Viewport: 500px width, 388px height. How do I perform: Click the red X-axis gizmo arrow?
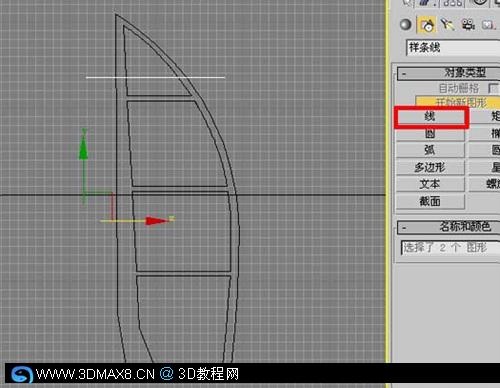(157, 221)
